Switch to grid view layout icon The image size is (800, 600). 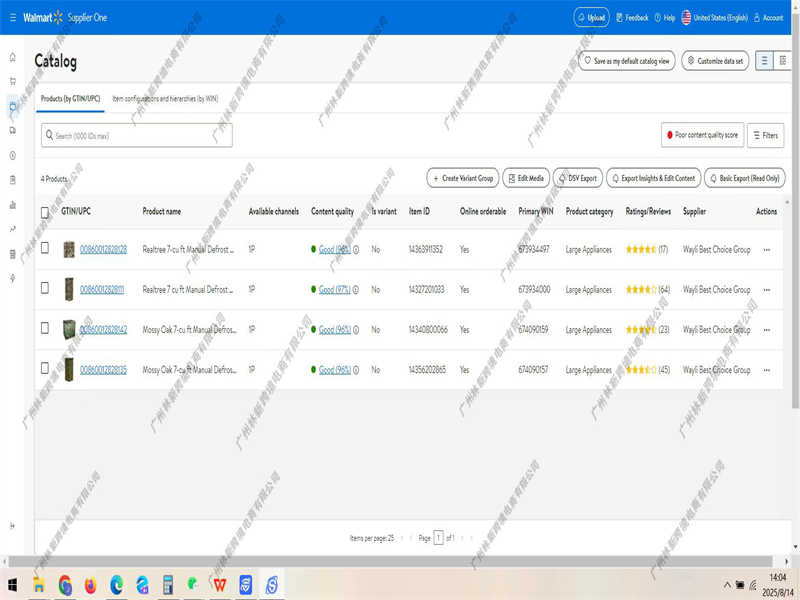pyautogui.click(x=782, y=61)
